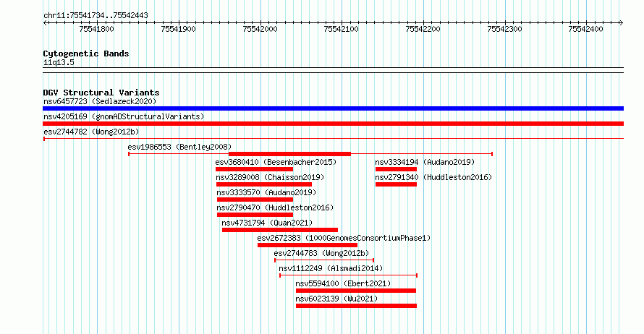
Task: Click the DGV Structural Variants track title
Action: 101,93
